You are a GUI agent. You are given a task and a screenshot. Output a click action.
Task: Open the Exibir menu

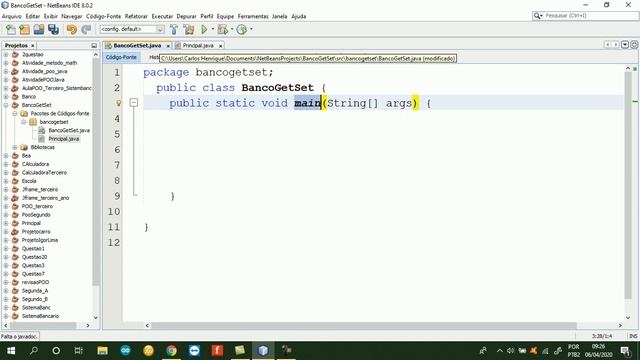[x=51, y=16]
